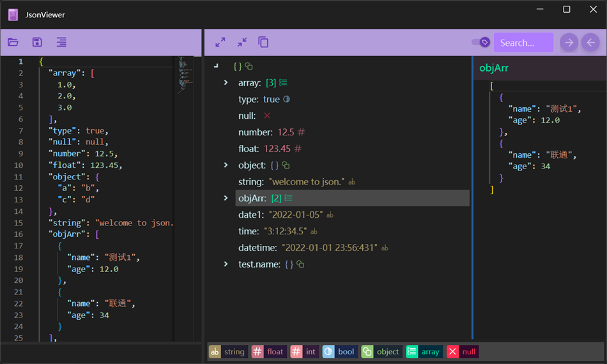Click ab icon in the datetime row
This screenshot has width=607, height=364.
[385, 248]
